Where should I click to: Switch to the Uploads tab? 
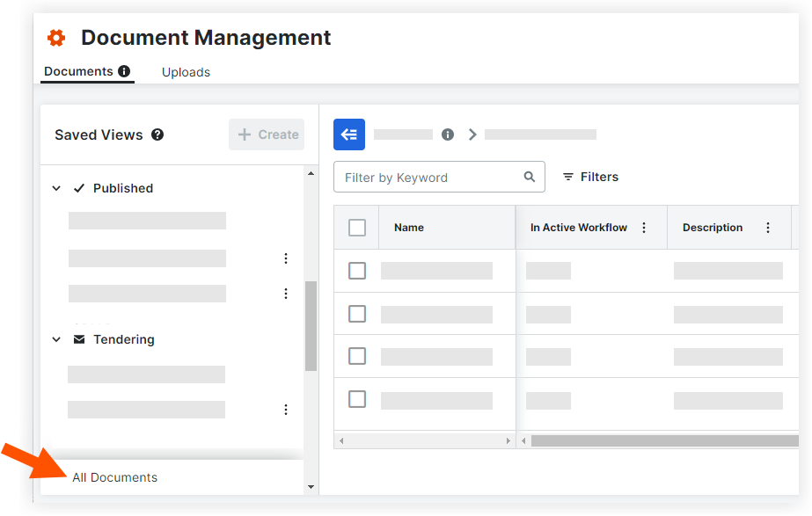pyautogui.click(x=186, y=72)
